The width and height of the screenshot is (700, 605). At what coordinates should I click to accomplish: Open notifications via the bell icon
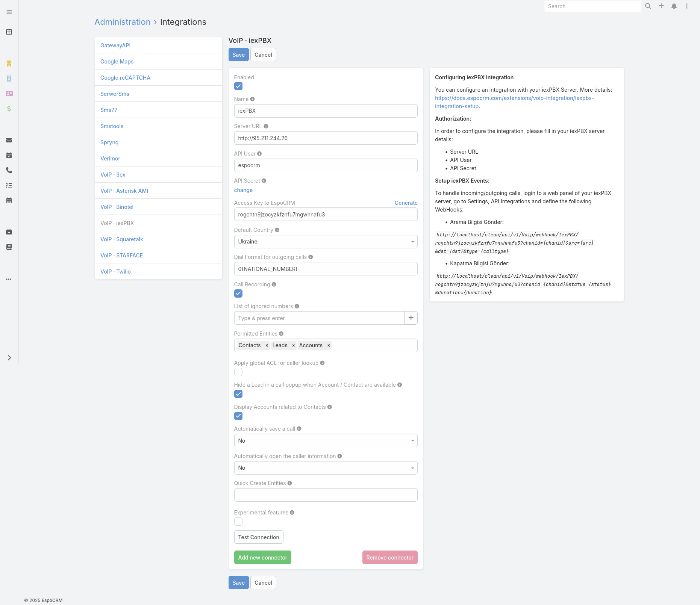tap(673, 6)
